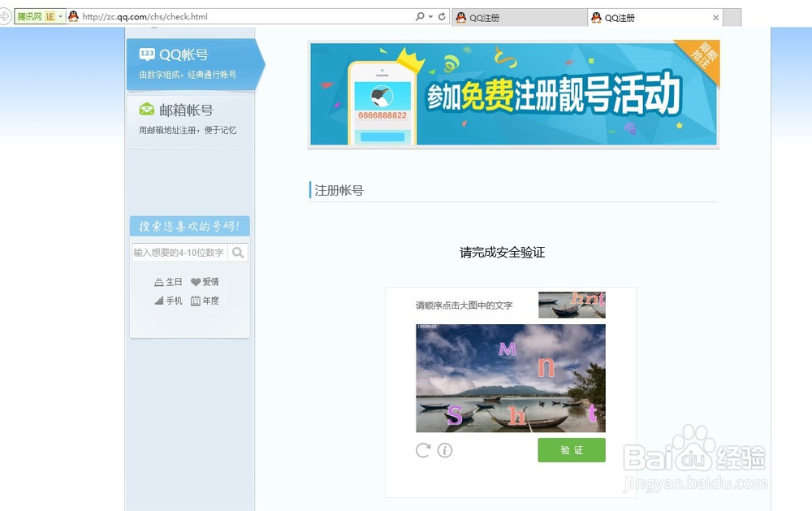The height and width of the screenshot is (511, 812).
Task: Click the green 验证 button
Action: pyautogui.click(x=571, y=450)
